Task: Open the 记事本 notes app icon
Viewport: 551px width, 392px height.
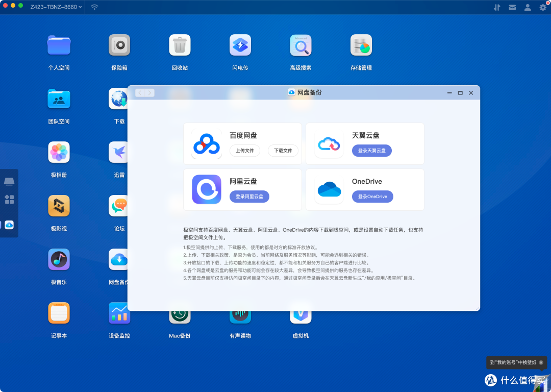Action: [59, 313]
